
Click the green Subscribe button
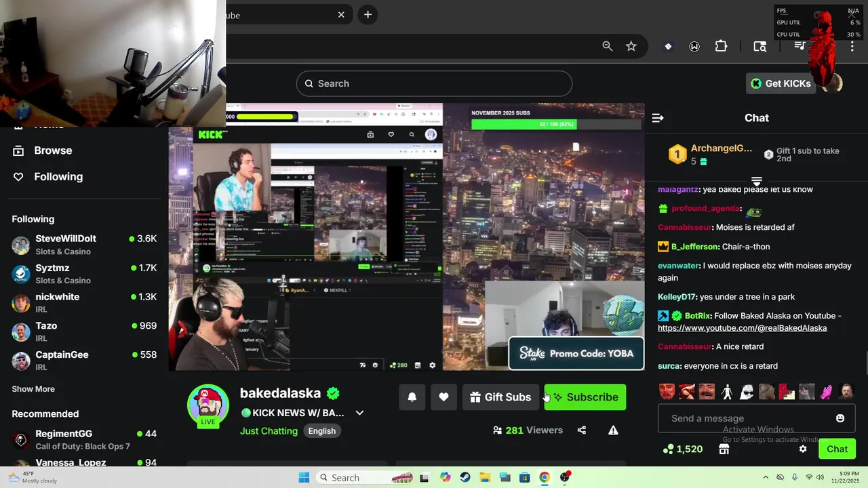pyautogui.click(x=585, y=397)
